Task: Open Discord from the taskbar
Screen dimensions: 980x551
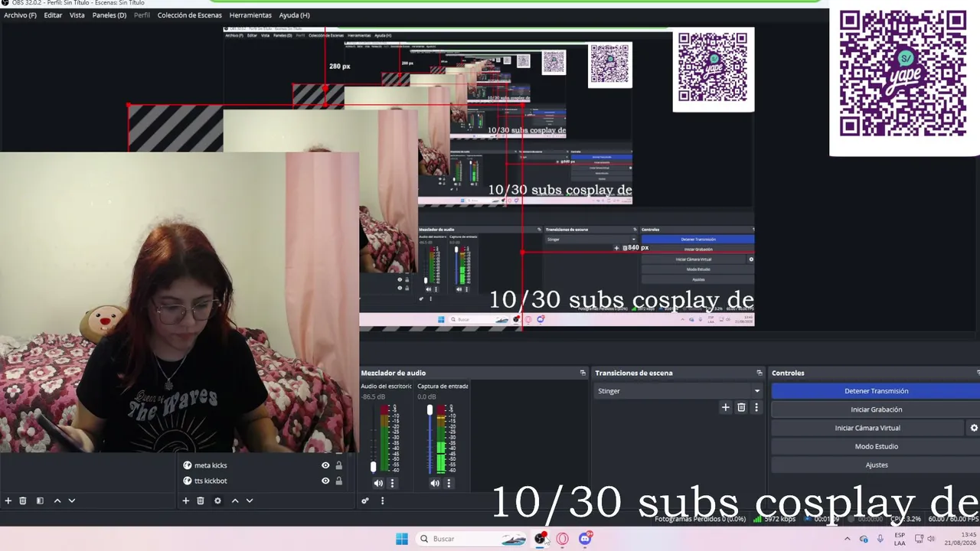Action: pos(585,539)
